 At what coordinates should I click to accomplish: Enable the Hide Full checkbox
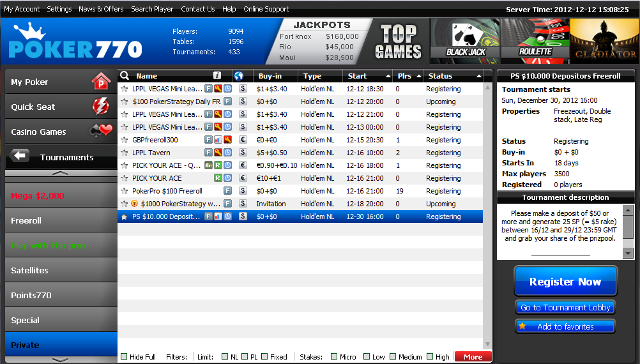coord(124,356)
